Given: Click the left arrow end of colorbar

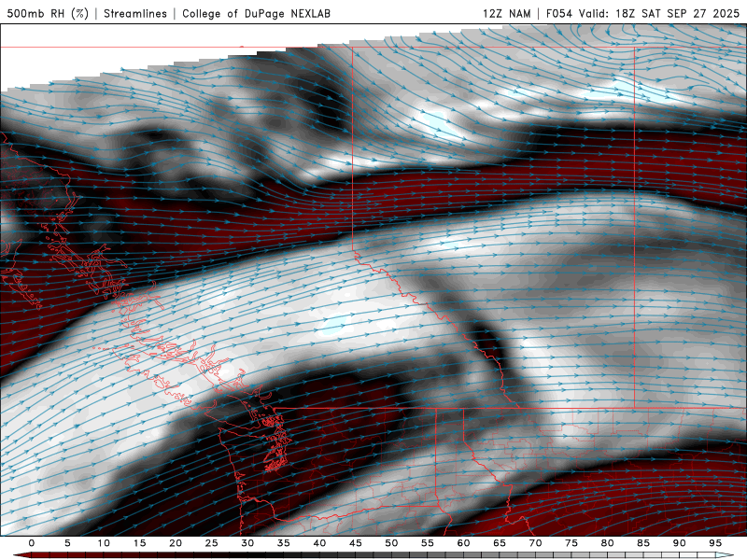Looking at the screenshot, I should coord(21,555).
